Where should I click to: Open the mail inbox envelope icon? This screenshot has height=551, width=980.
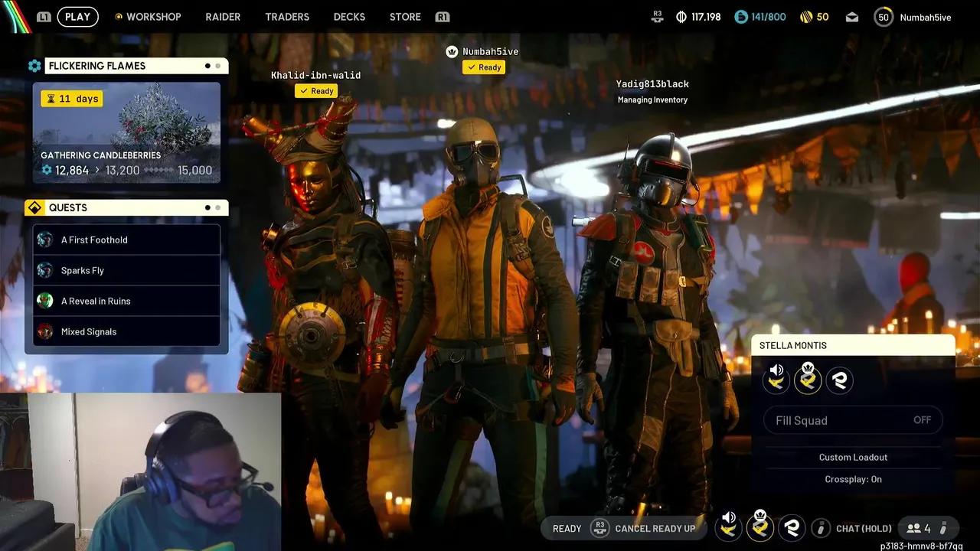[x=852, y=17]
